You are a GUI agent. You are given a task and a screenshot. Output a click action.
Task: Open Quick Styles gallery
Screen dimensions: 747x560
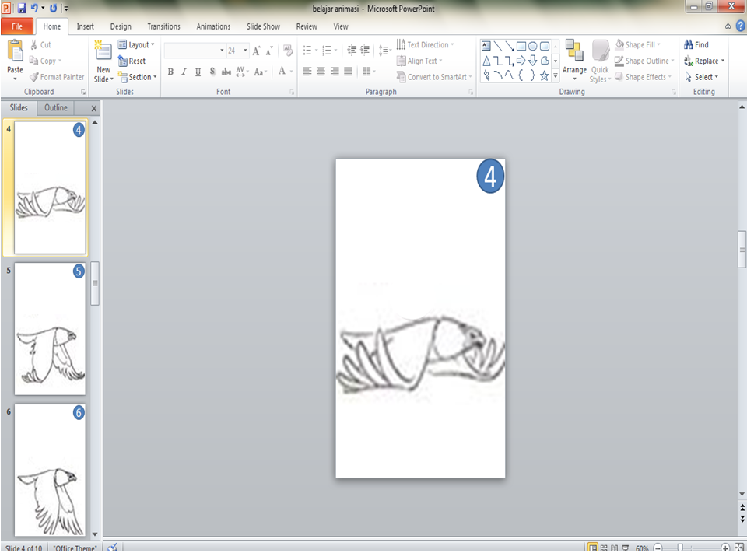pyautogui.click(x=600, y=61)
